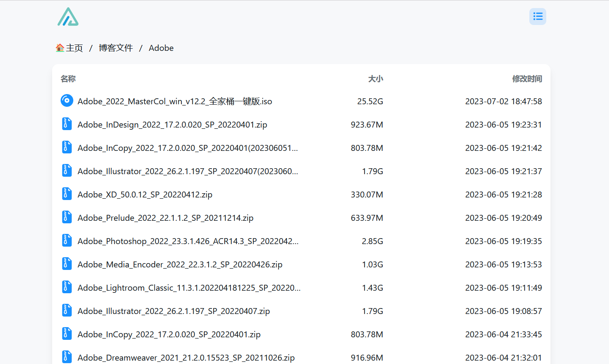Click the Adobe breadcrumb item
Image resolution: width=609 pixels, height=364 pixels.
pos(161,48)
